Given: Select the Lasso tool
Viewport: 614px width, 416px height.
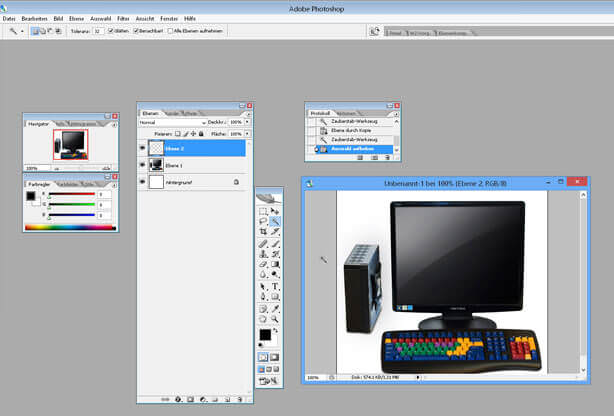Looking at the screenshot, I should coord(263,221).
